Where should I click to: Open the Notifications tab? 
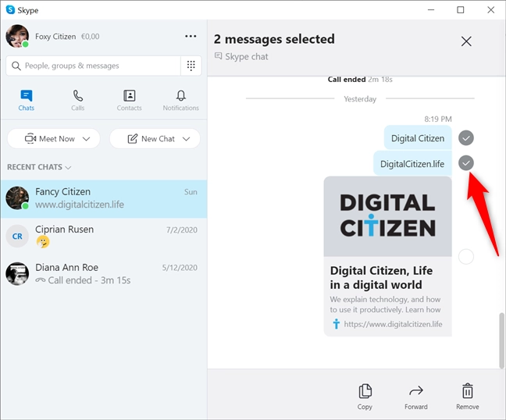(x=180, y=101)
